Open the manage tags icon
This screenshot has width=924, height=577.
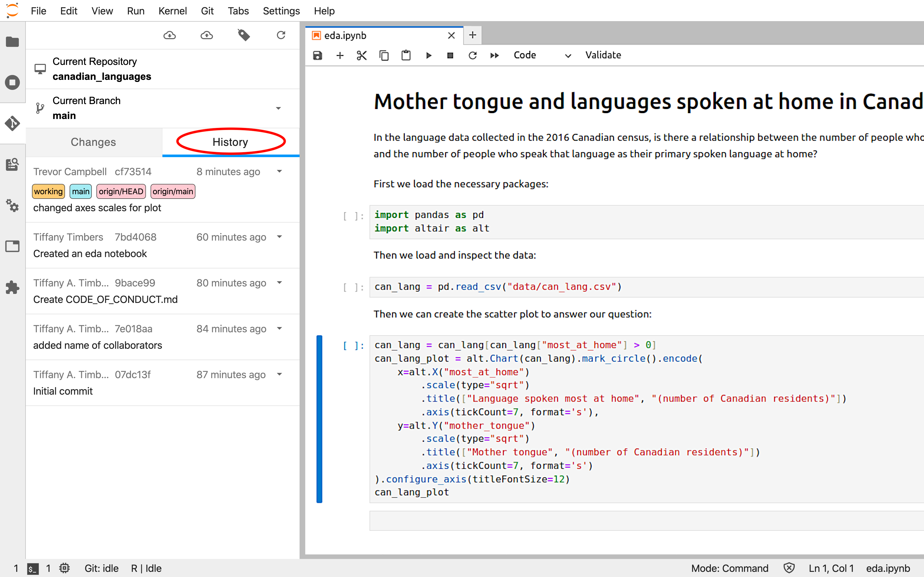(x=244, y=36)
